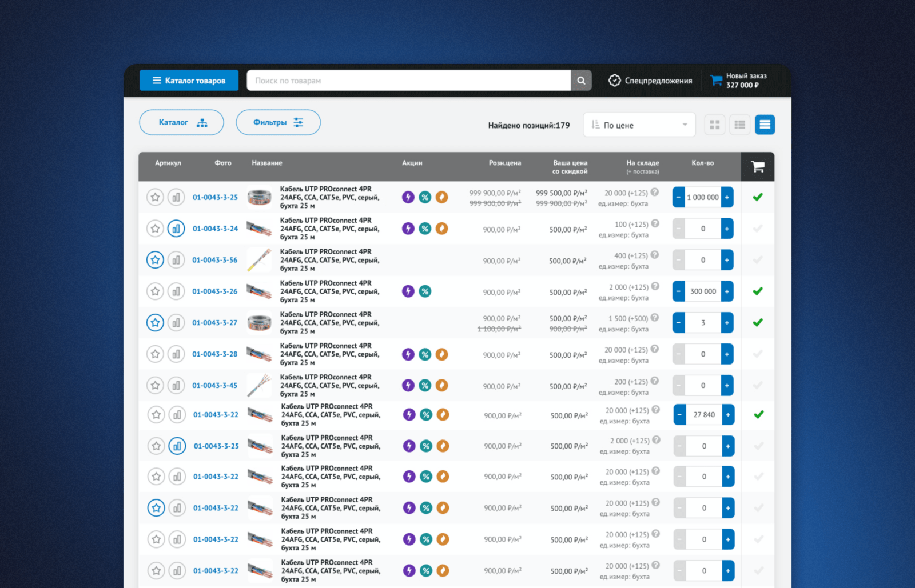Click the search magnifier button
Image resolution: width=915 pixels, height=588 pixels.
[581, 81]
